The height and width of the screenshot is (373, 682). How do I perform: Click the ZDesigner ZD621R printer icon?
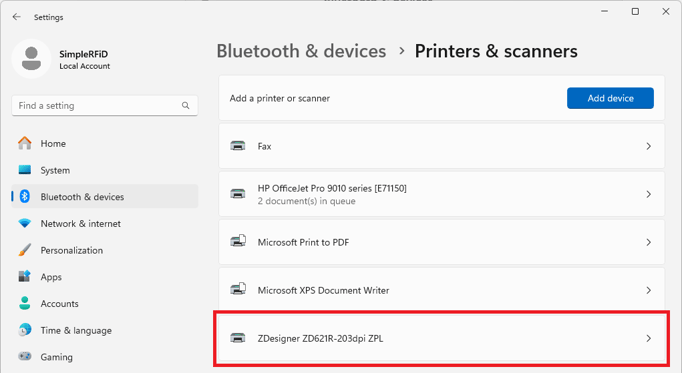tap(237, 338)
